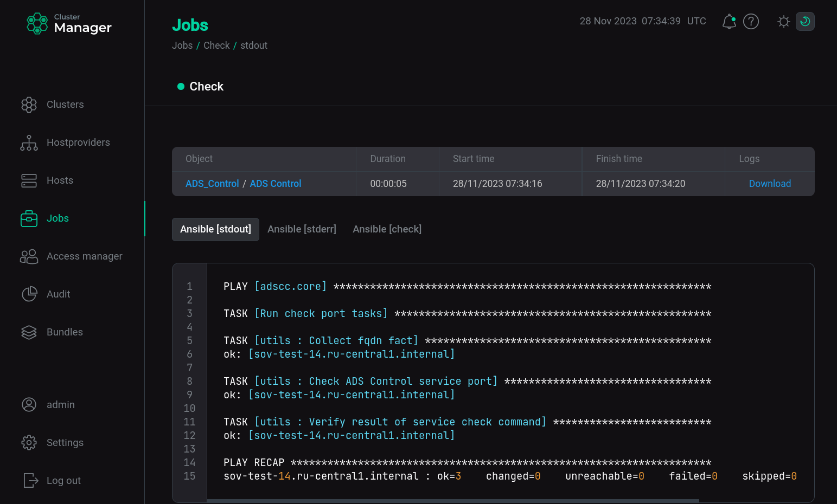Go to Audit menu label
This screenshot has height=504, width=837.
click(x=59, y=294)
